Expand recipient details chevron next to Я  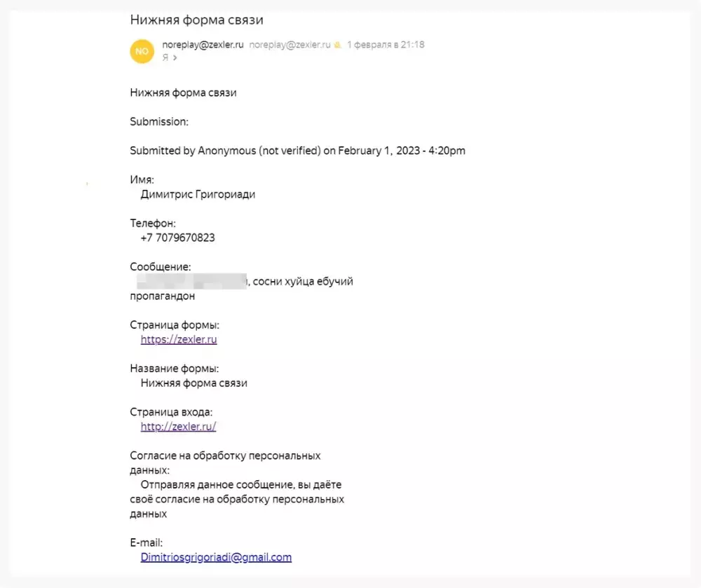(x=175, y=58)
